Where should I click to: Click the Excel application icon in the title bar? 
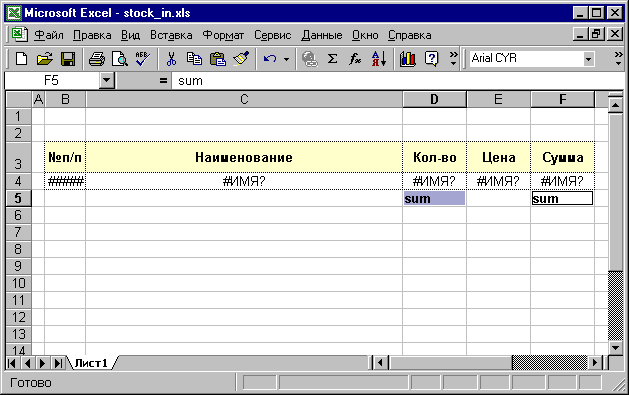(14, 13)
